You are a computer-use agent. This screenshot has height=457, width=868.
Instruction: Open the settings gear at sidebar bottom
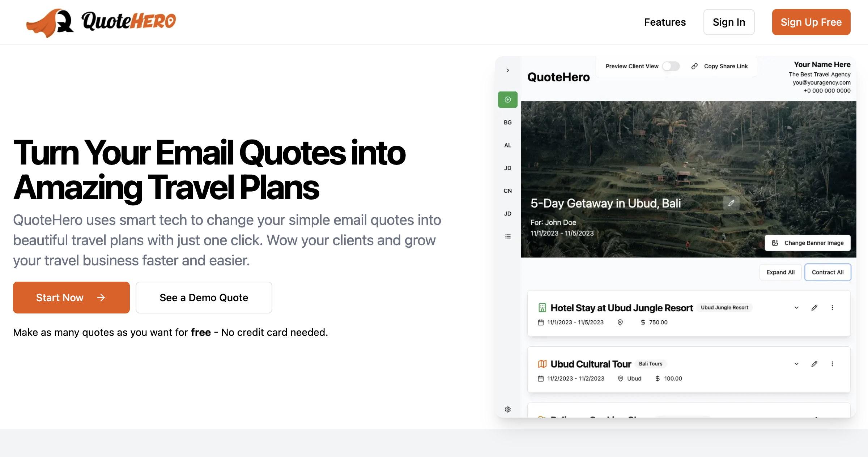coord(507,409)
